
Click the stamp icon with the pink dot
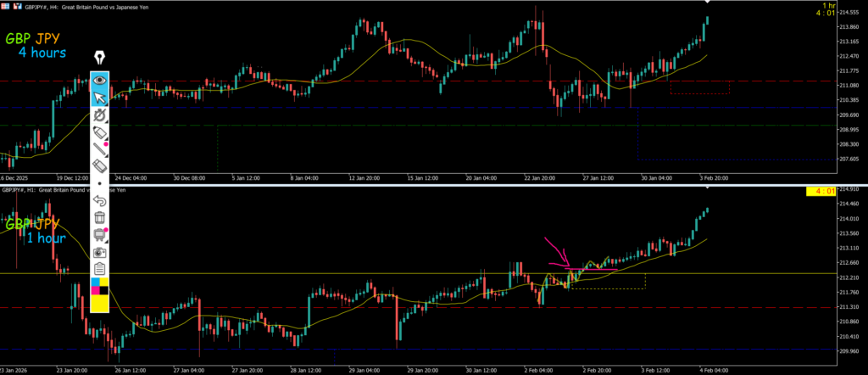(x=100, y=235)
